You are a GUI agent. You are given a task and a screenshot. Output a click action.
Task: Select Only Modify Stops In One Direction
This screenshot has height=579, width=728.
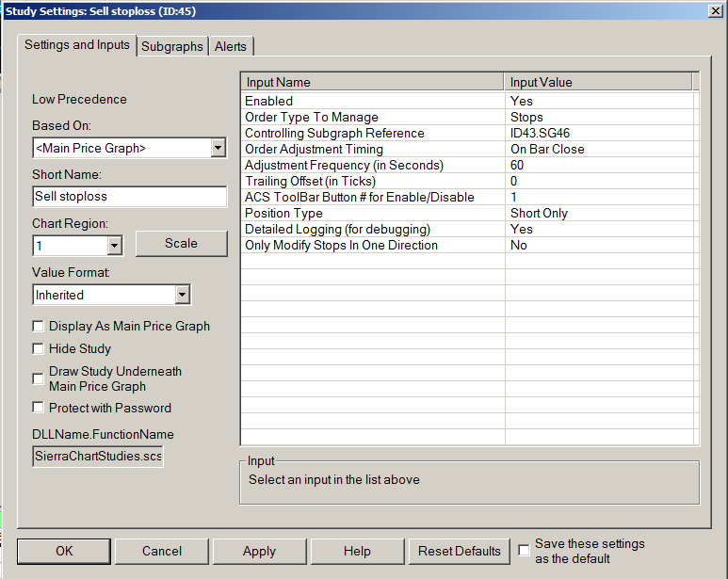point(469,245)
